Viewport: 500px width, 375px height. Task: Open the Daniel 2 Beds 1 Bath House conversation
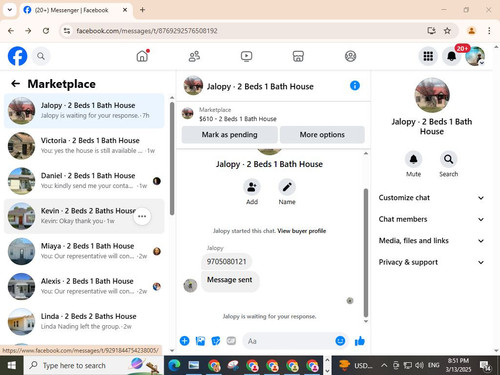pyautogui.click(x=84, y=181)
